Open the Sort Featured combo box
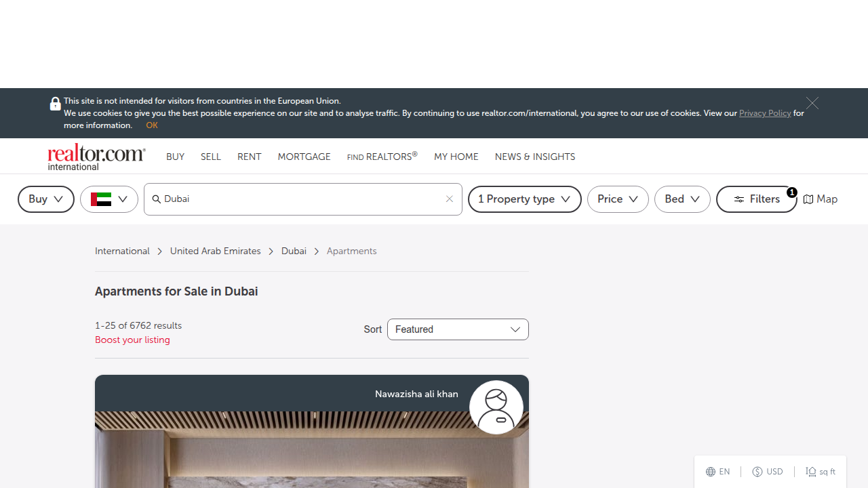The image size is (868, 488). (458, 329)
